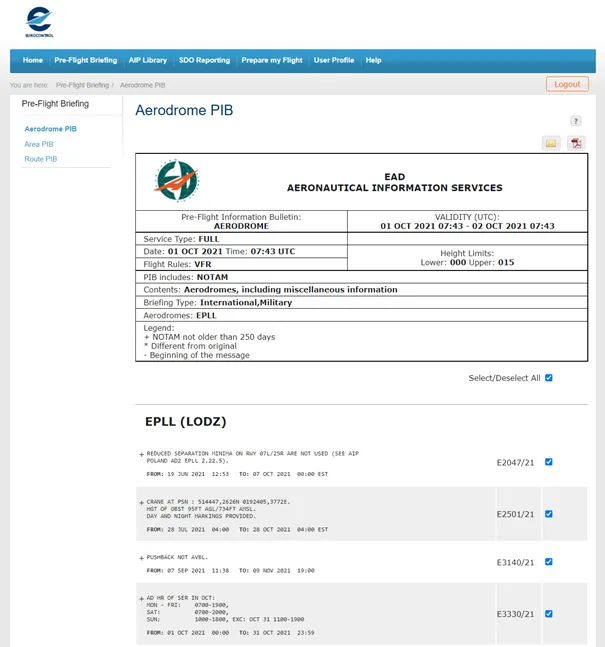Click AD HR OF SER NOTAM text
Image resolution: width=605 pixels, height=647 pixels.
tap(225, 608)
